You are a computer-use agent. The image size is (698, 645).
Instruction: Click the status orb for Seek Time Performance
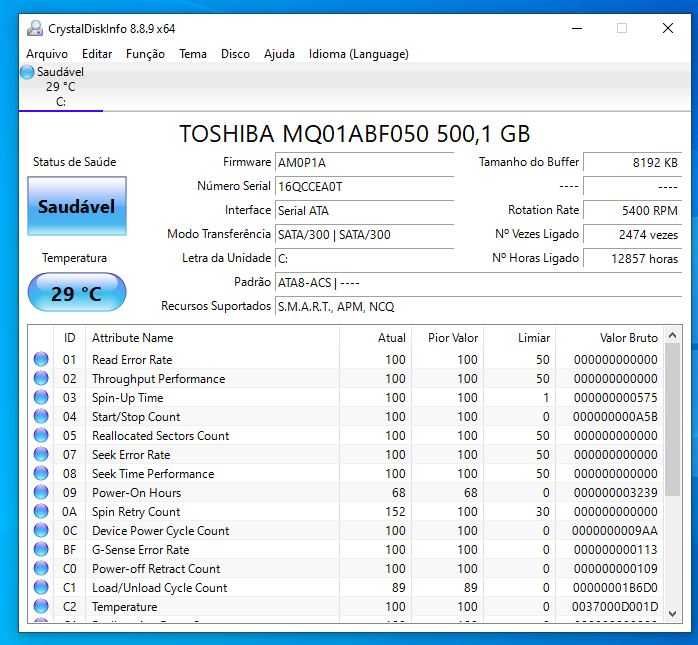(x=41, y=474)
